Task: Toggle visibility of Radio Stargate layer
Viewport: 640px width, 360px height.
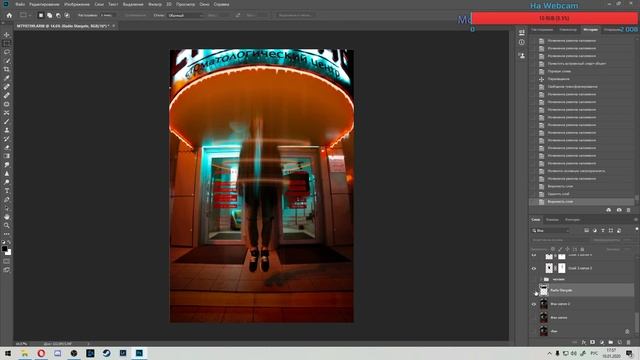Action: pos(534,291)
